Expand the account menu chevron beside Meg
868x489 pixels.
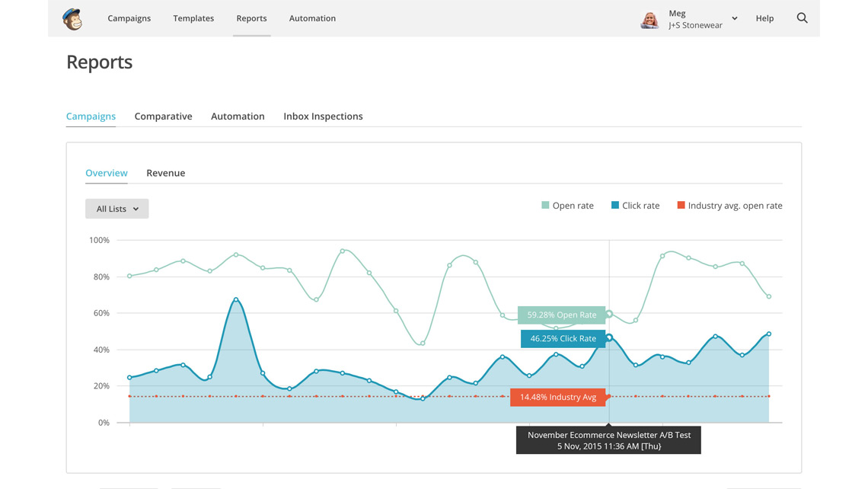tap(735, 18)
